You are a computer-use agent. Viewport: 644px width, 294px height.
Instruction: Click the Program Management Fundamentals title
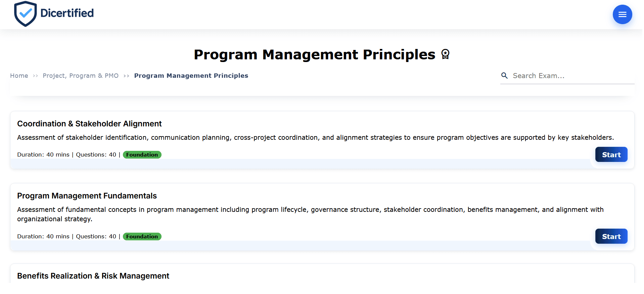[87, 195]
